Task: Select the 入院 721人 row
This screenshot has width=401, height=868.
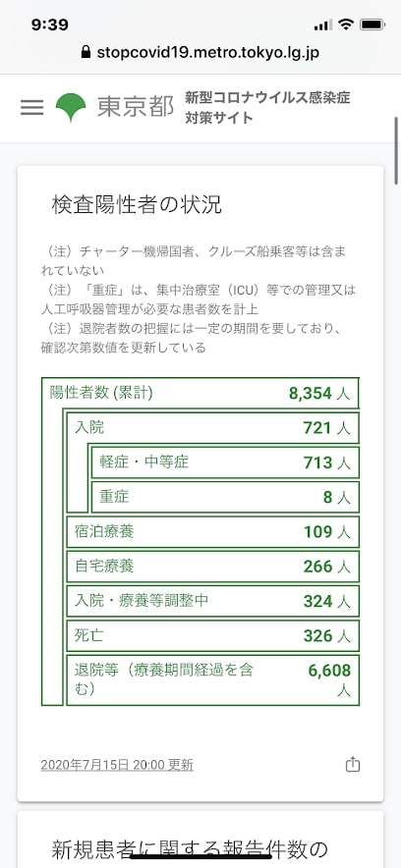Action: click(212, 428)
